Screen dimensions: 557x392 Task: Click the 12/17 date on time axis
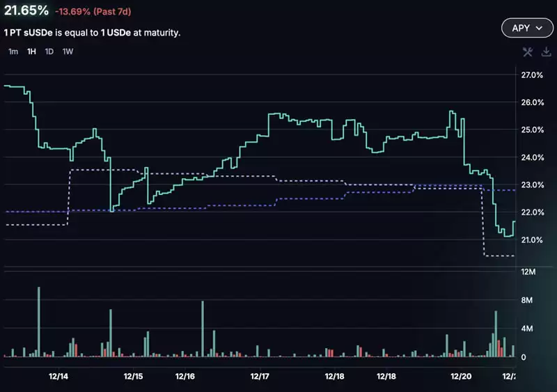[259, 376]
